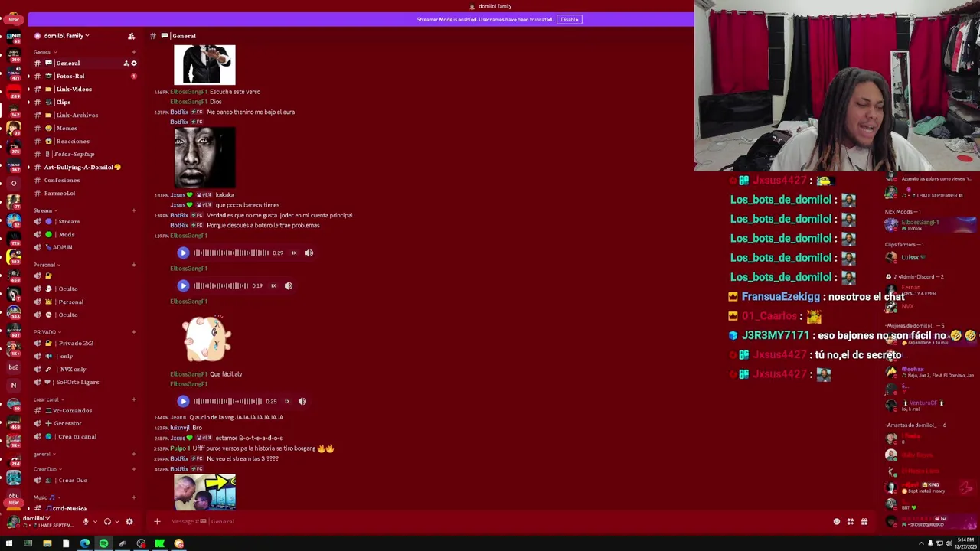Open the Fotos-Septup channel

74,154
